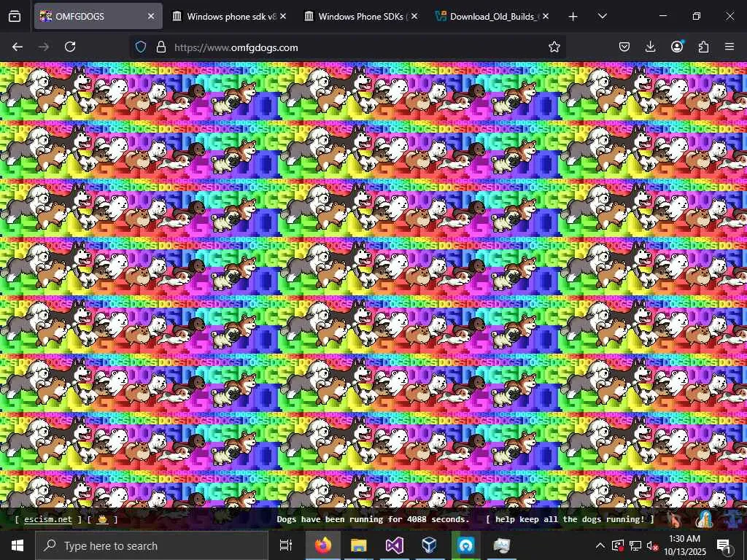Screen dimensions: 747x560
Task: Open VirtualBox from taskbar
Action: [x=429, y=545]
